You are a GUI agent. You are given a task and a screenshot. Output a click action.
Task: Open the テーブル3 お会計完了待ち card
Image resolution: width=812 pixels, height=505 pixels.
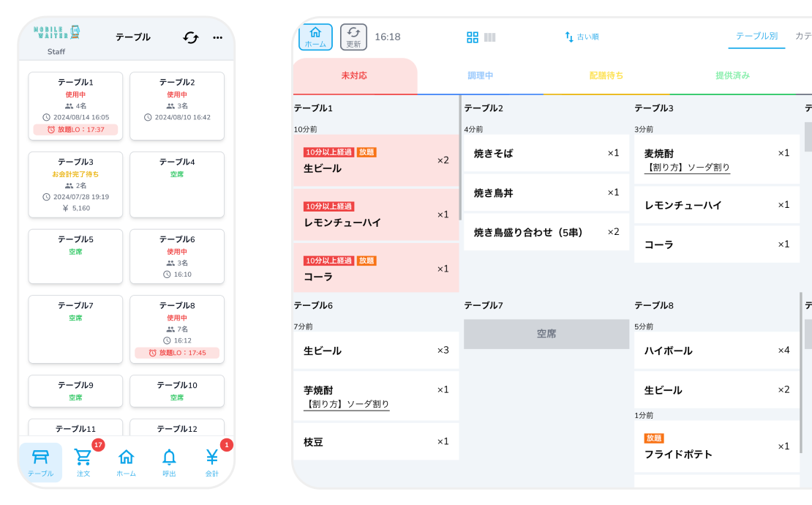[75, 185]
